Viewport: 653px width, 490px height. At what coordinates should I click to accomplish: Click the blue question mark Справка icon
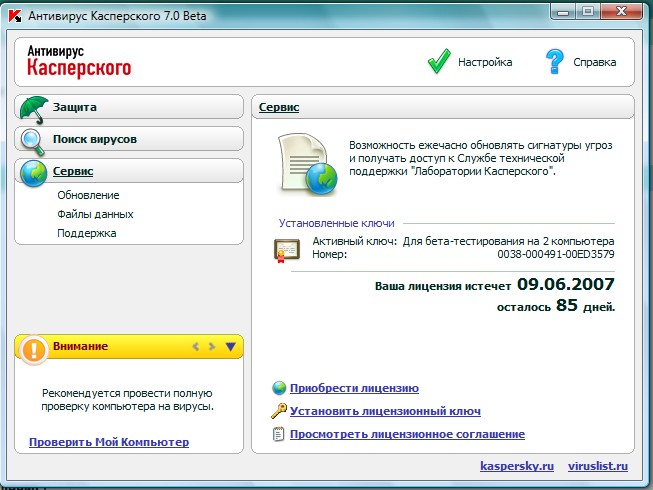pos(555,61)
